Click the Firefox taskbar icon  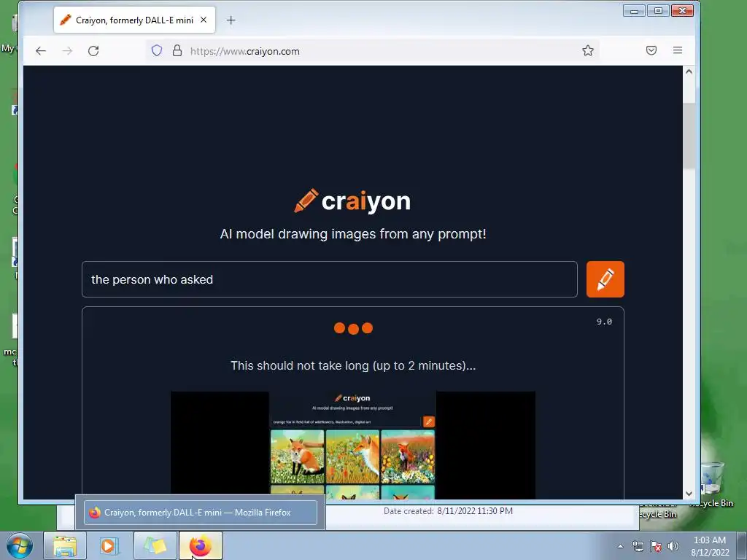point(201,545)
